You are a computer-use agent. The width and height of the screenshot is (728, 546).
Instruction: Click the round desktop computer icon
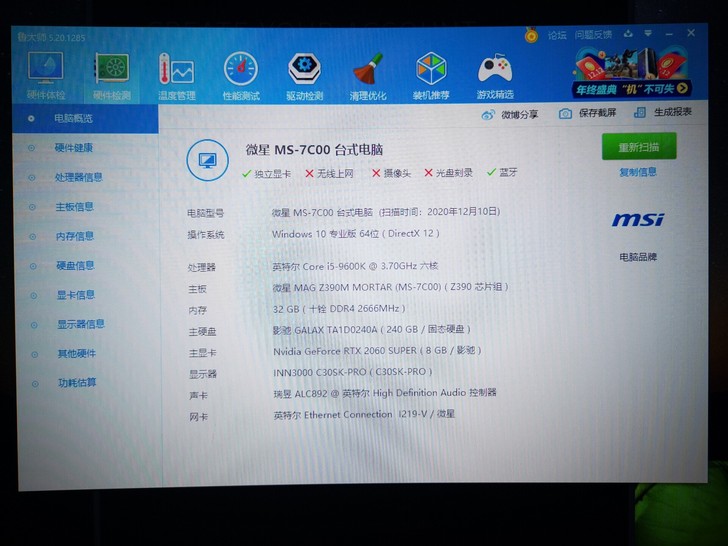(207, 160)
